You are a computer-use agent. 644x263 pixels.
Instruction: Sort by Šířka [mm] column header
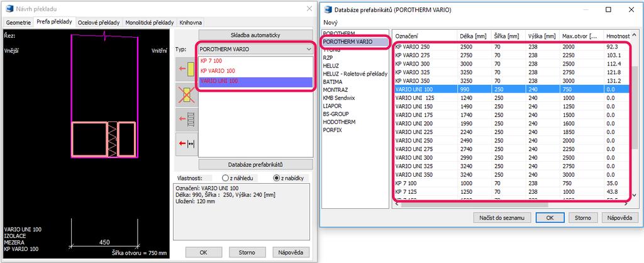pos(508,36)
